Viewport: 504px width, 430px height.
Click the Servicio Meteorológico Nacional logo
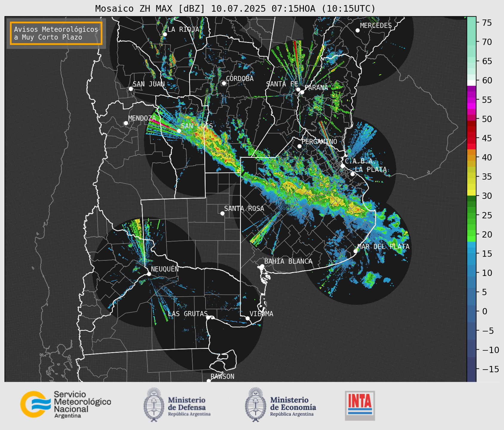tap(65, 404)
